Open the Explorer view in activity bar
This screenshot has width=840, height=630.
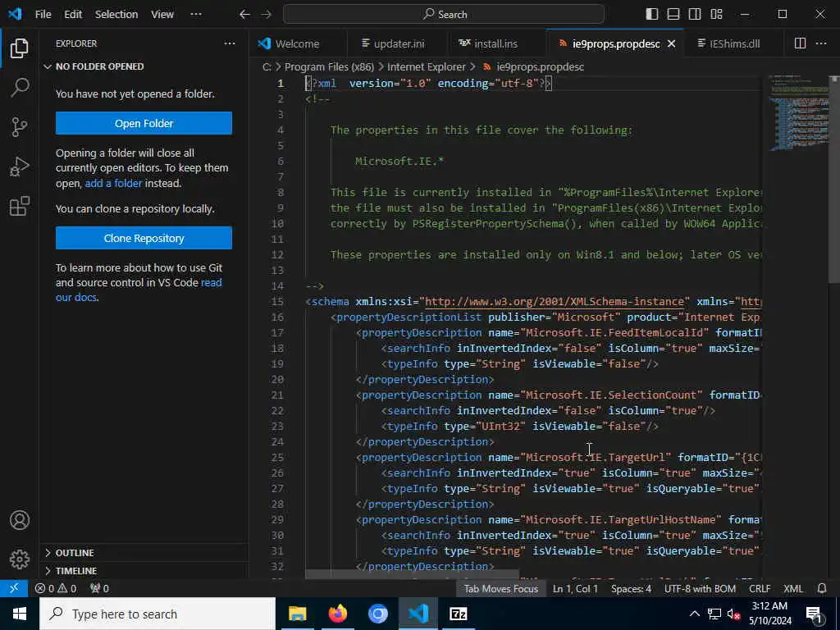(x=20, y=48)
